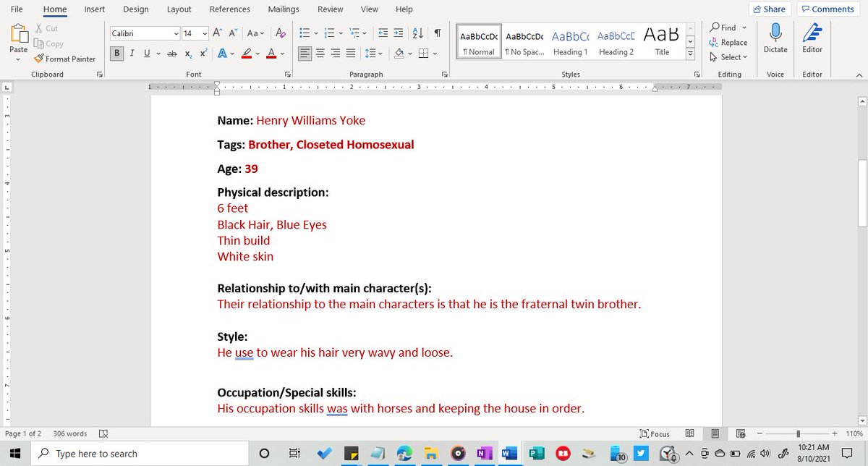Toggle Focus mode
868x466 pixels.
click(655, 434)
